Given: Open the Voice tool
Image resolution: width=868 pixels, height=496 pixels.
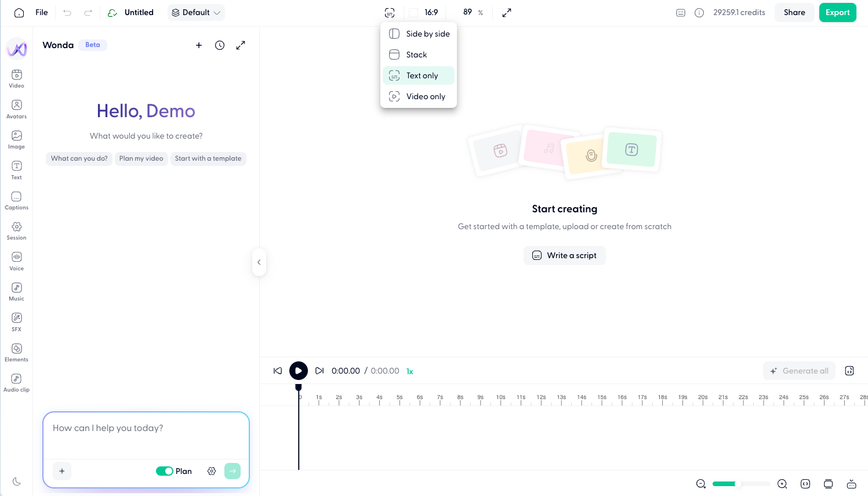Looking at the screenshot, I should point(17,260).
